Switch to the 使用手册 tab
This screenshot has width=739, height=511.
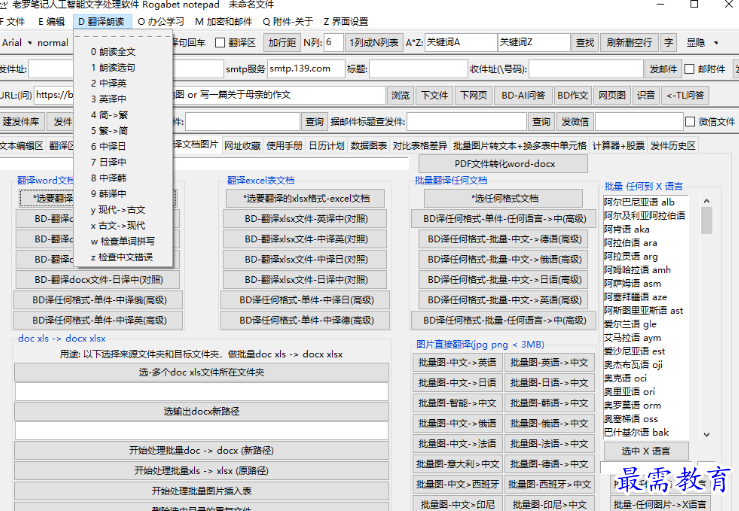(284, 146)
